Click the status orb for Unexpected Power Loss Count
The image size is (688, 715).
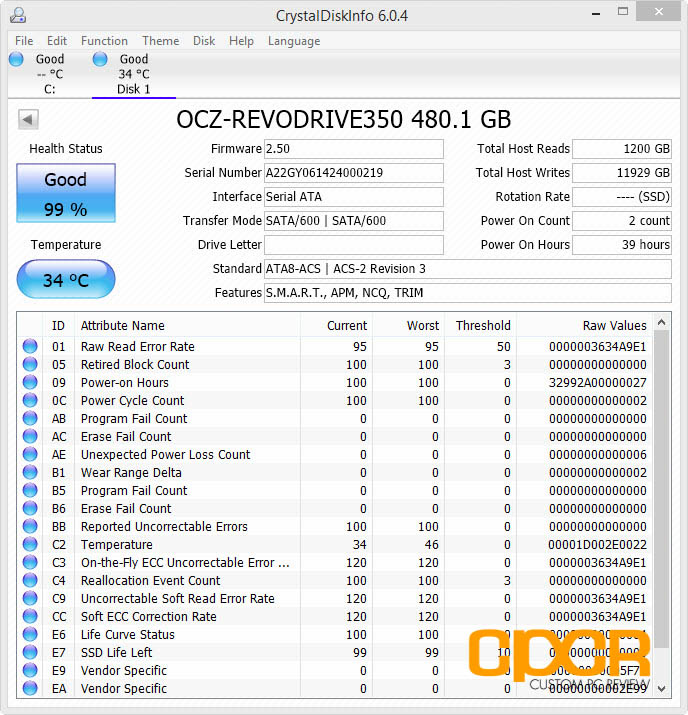pyautogui.click(x=30, y=454)
